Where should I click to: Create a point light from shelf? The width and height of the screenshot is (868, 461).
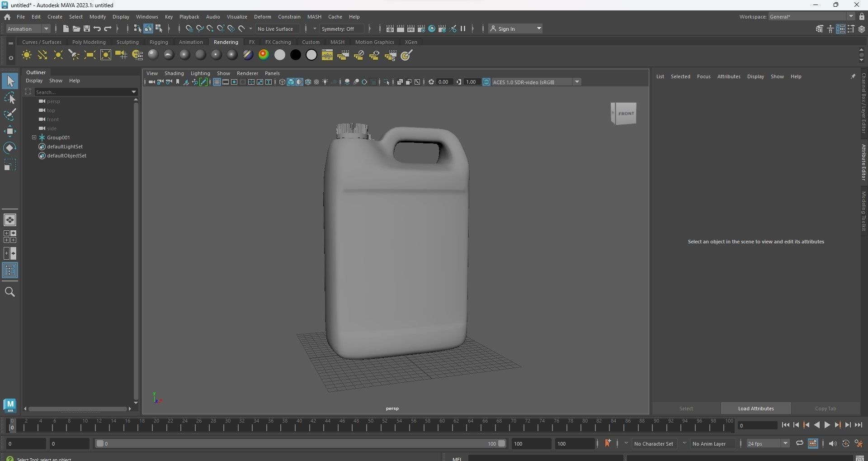pos(58,55)
